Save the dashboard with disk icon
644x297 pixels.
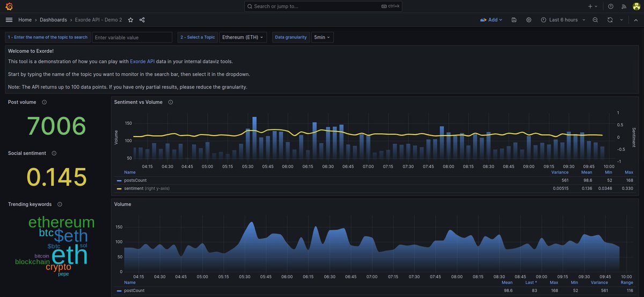coord(514,20)
